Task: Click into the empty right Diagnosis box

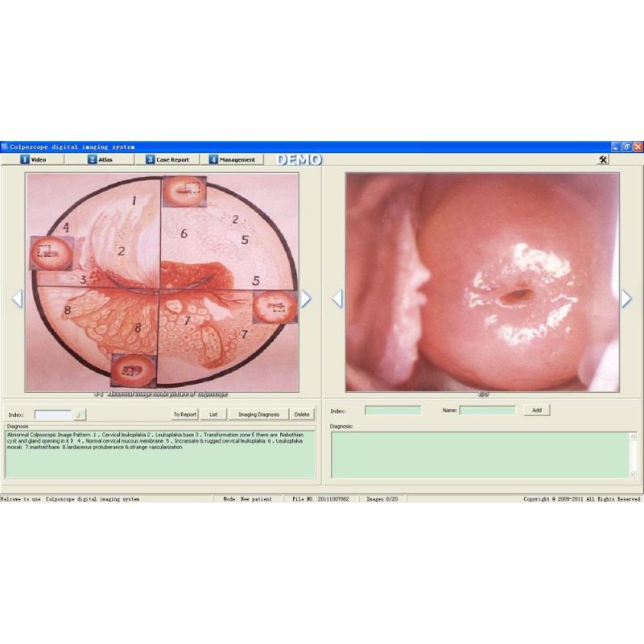Action: (479, 455)
